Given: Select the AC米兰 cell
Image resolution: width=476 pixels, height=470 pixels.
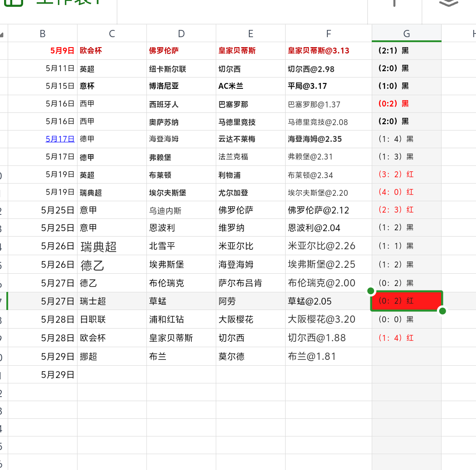Looking at the screenshot, I should pyautogui.click(x=250, y=86).
